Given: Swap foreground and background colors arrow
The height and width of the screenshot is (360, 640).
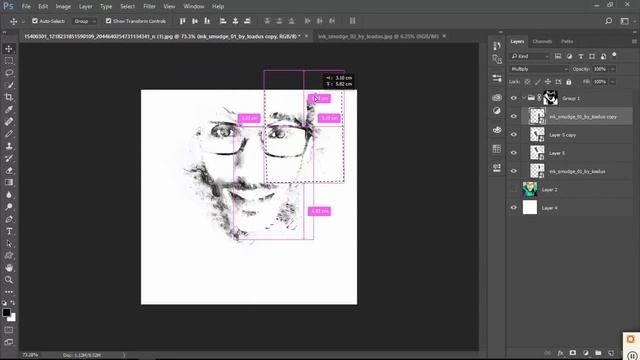Looking at the screenshot, I should (x=13, y=303).
